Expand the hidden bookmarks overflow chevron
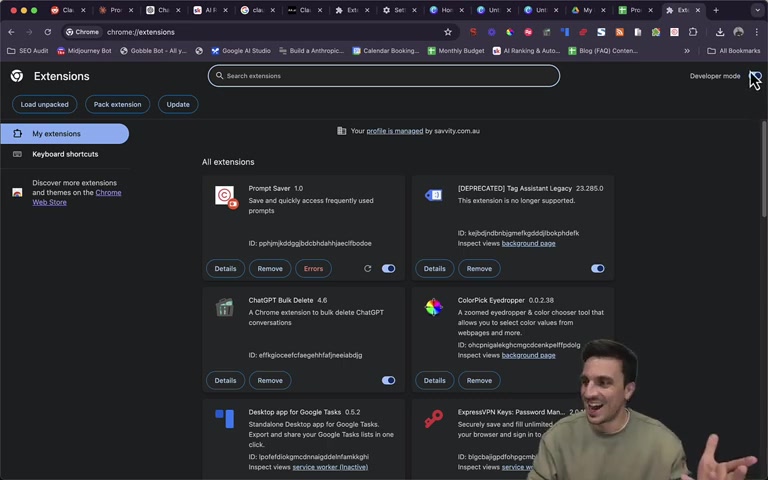The height and width of the screenshot is (480, 768). click(687, 50)
